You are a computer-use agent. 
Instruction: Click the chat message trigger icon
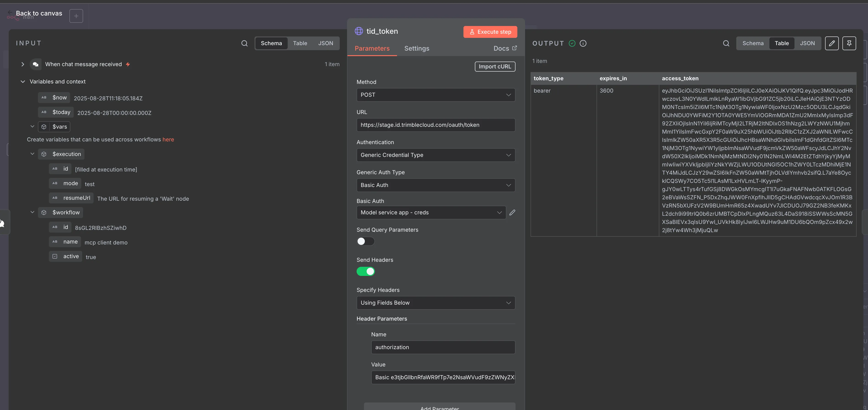(35, 64)
